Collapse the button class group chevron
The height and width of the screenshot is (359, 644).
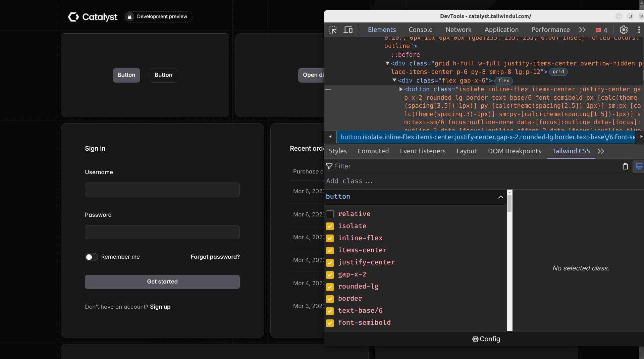(x=500, y=197)
